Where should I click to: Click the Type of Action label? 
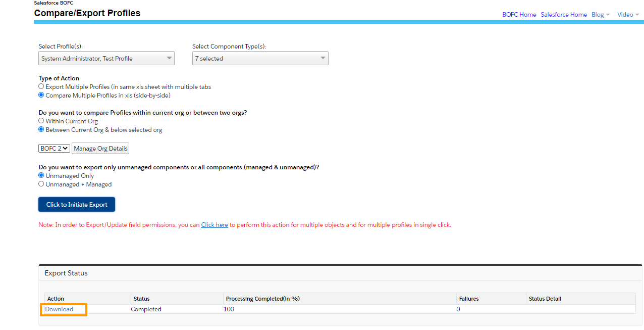point(59,78)
